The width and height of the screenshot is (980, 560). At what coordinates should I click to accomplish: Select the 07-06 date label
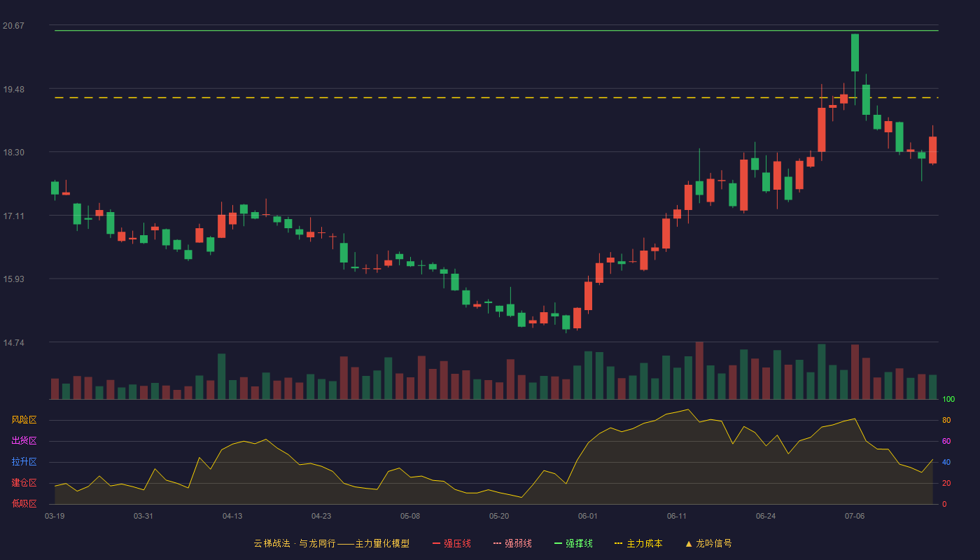(x=855, y=516)
